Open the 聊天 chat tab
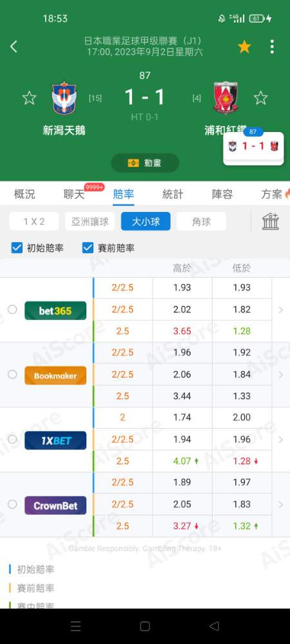This screenshot has width=290, height=644. (74, 194)
